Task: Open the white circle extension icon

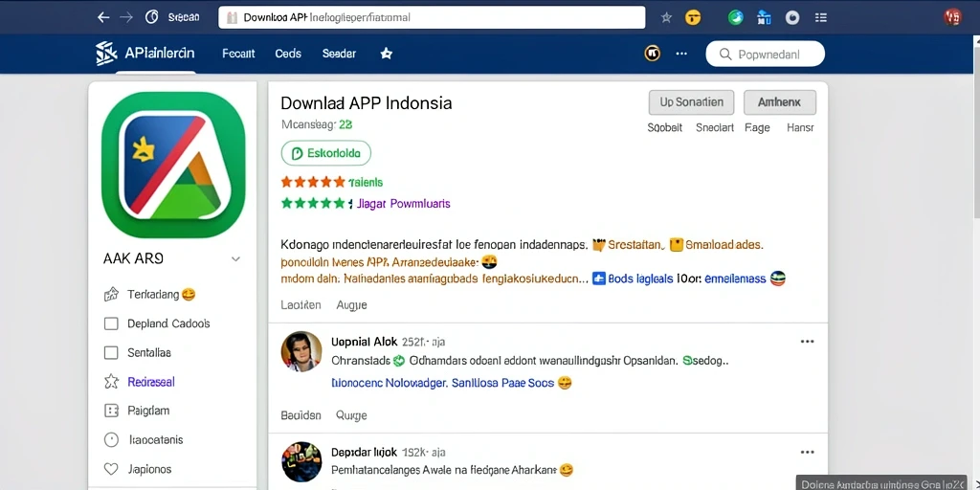Action: coord(792,17)
